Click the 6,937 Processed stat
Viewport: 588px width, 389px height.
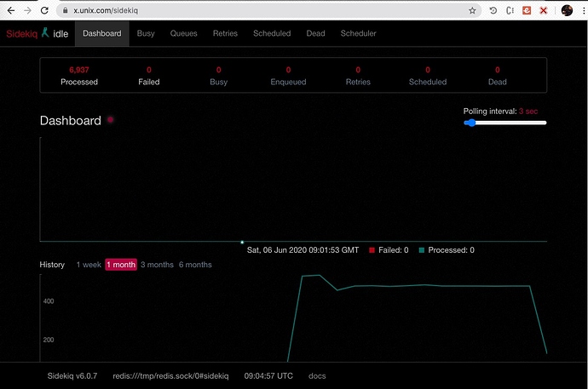click(79, 76)
